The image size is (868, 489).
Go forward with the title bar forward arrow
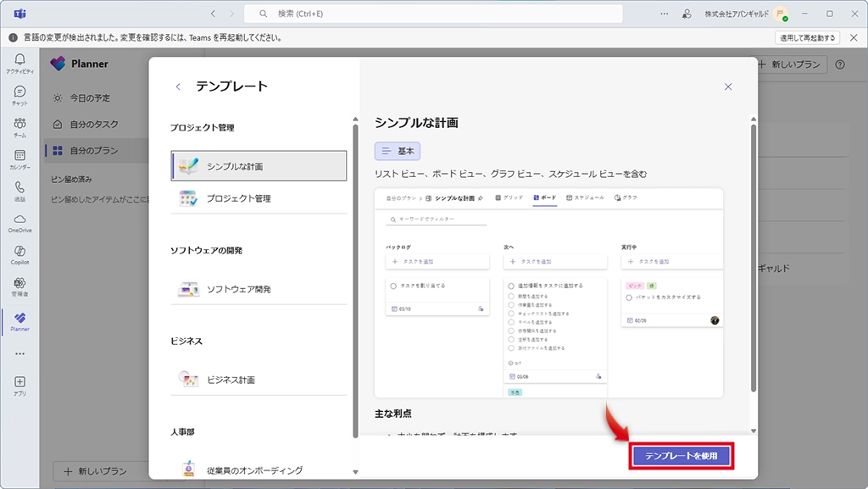(232, 14)
